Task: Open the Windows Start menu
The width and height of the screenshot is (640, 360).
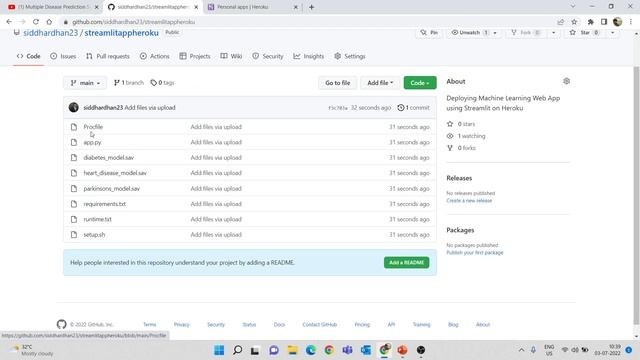Action: click(219, 350)
